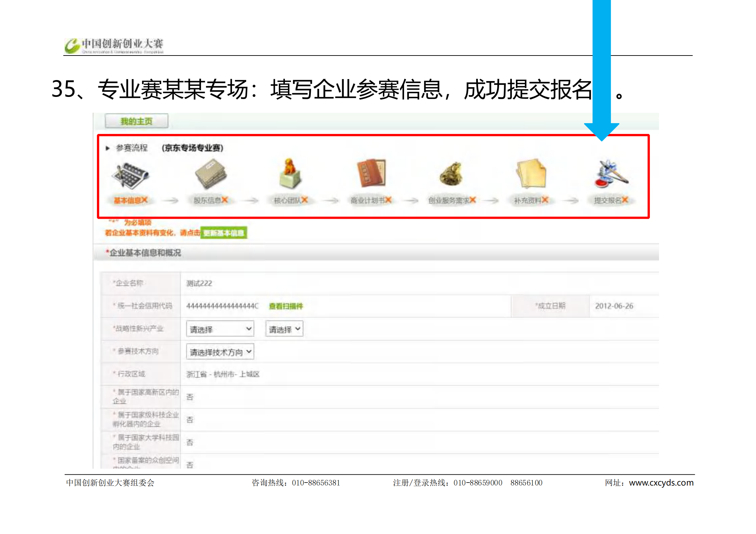Screen dimensions: 756x534
Task: Click the green leaf competition logo
Action: (72, 46)
